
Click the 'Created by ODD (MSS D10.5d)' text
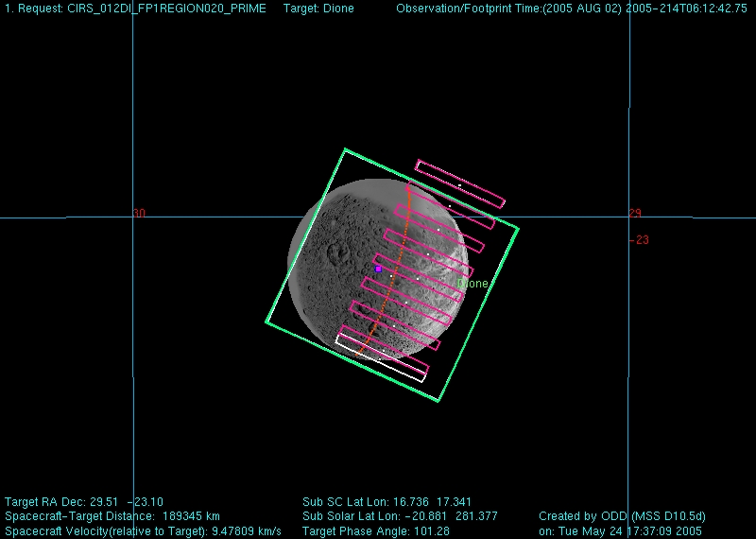click(622, 516)
